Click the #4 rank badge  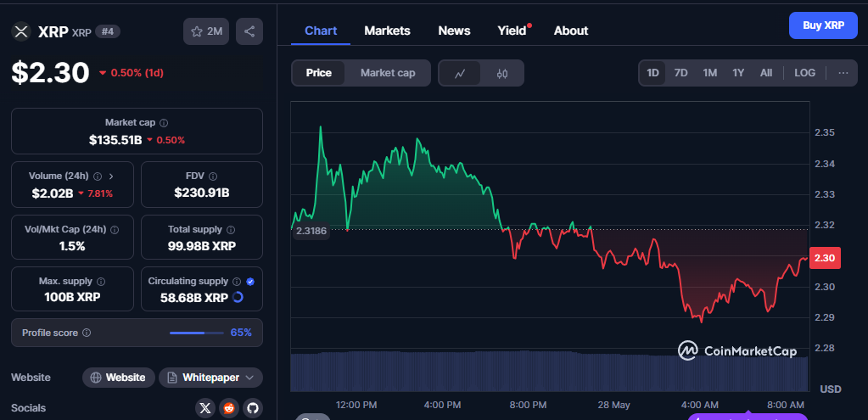pyautogui.click(x=108, y=31)
